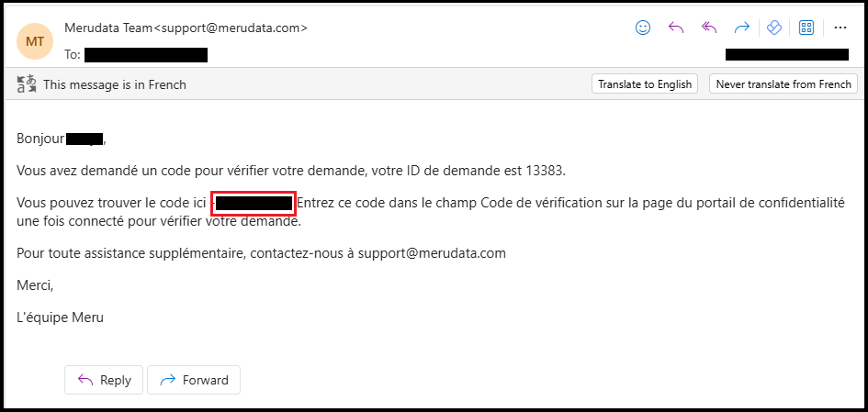
Task: Click the redacted name after Bonjour
Action: [85, 139]
